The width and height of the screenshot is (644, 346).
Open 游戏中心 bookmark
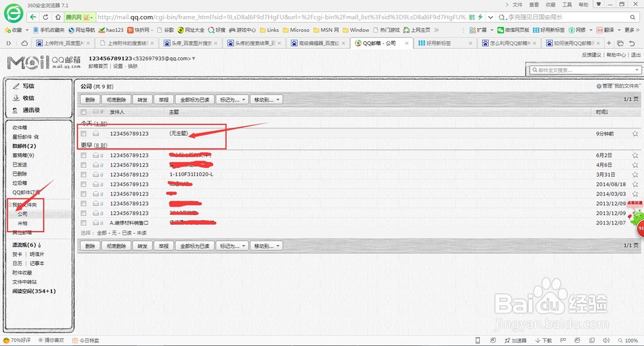(242, 30)
